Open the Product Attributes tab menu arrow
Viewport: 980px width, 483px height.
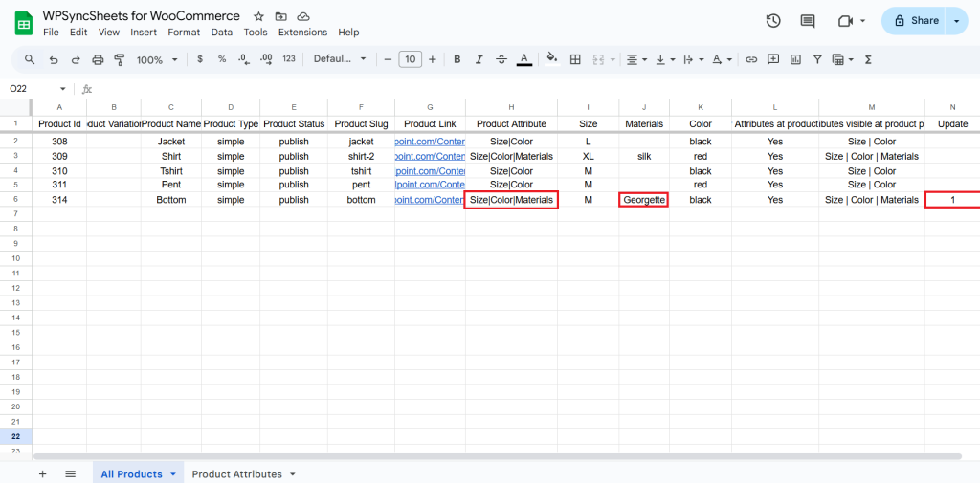(293, 474)
